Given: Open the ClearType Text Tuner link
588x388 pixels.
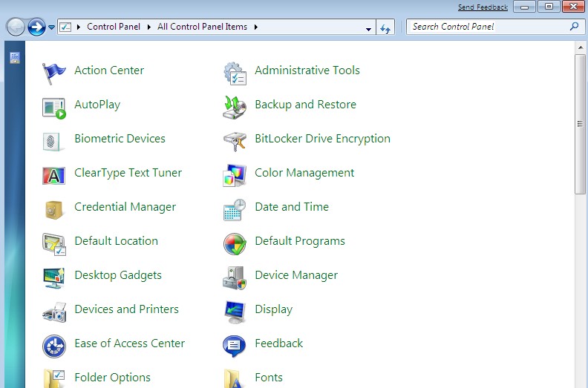Looking at the screenshot, I should coord(128,173).
